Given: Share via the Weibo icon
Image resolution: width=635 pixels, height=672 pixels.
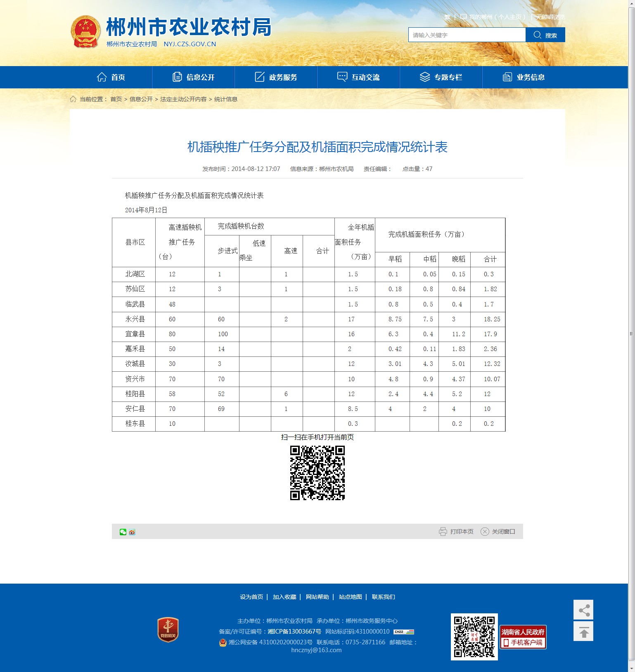Looking at the screenshot, I should (x=132, y=532).
